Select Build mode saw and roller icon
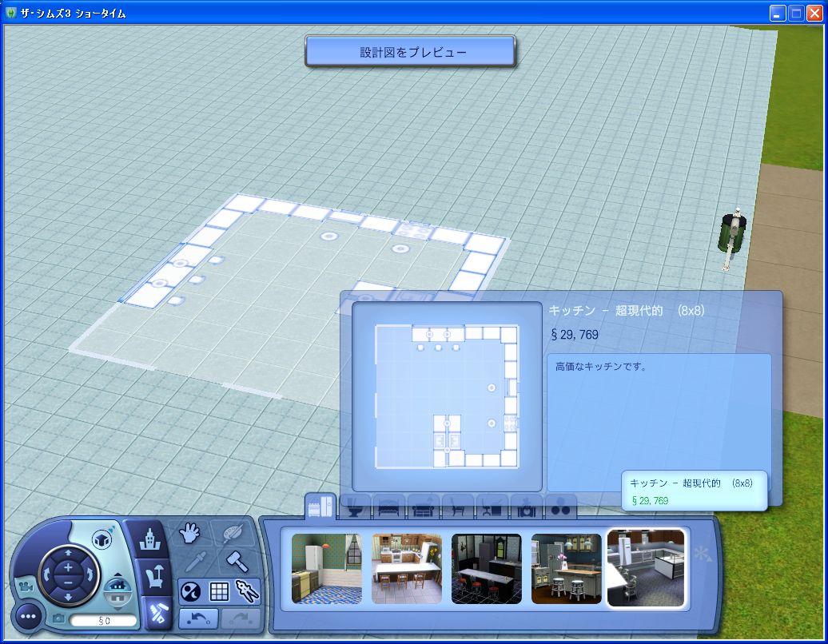 point(158,613)
